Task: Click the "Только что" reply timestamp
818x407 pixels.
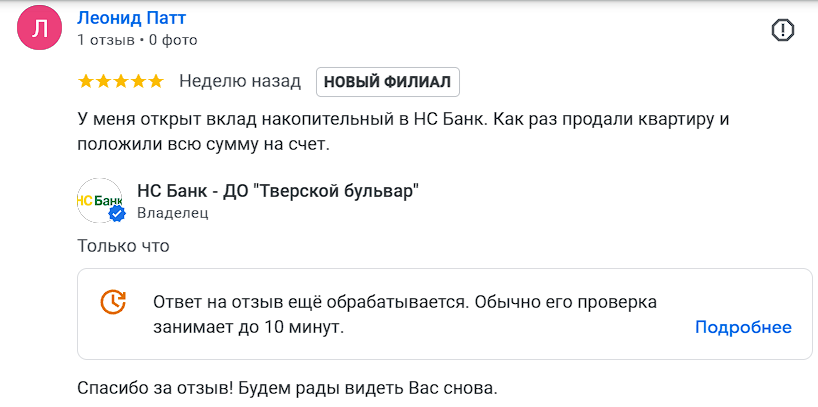Action: (x=123, y=245)
